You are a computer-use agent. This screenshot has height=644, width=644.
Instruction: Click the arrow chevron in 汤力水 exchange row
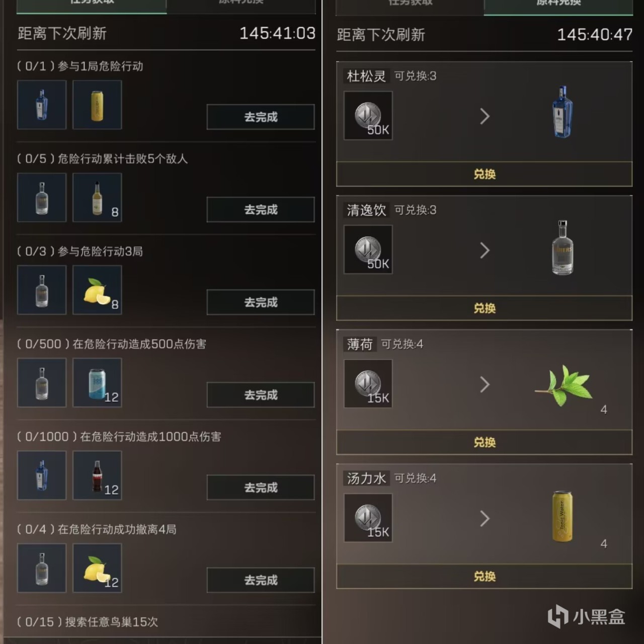485,518
